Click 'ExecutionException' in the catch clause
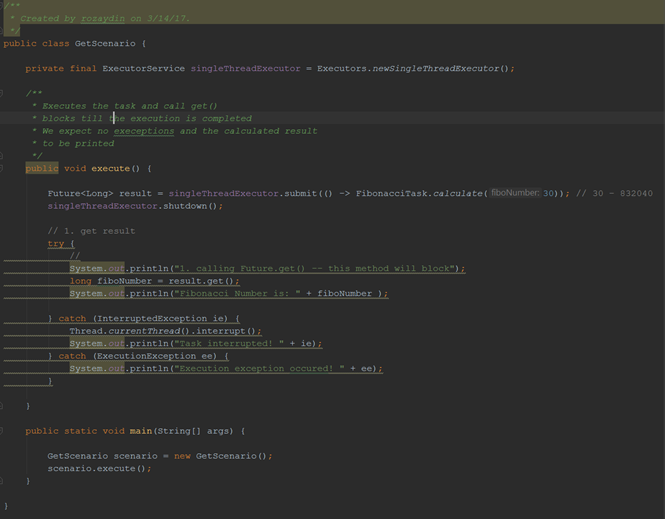Image resolution: width=665 pixels, height=519 pixels. click(147, 356)
